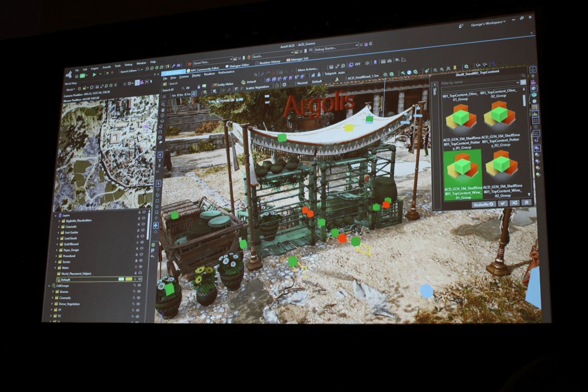Image resolution: width=588 pixels, height=392 pixels.
Task: Click the More Actions button
Action: (x=308, y=69)
